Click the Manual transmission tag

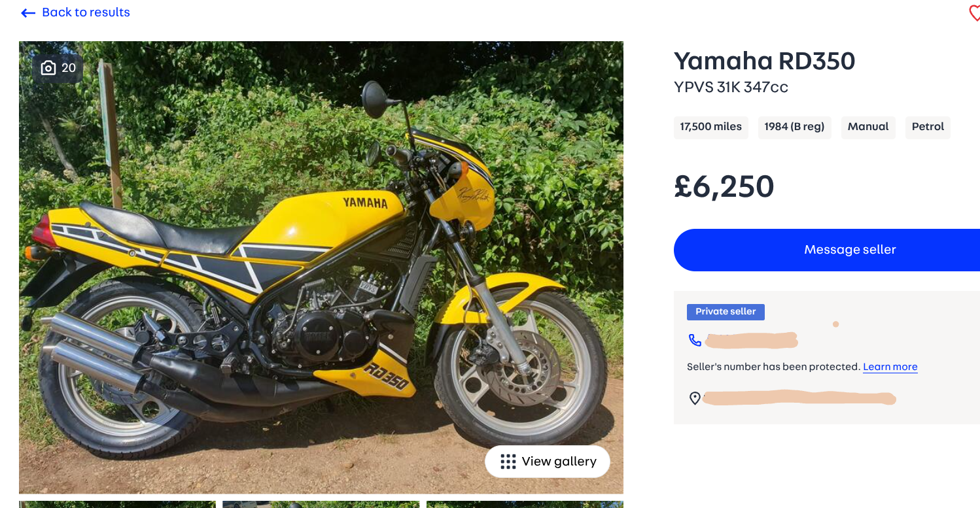click(868, 127)
